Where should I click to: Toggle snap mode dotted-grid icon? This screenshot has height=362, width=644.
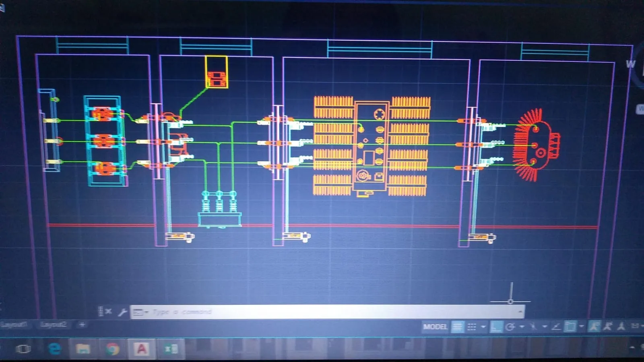point(472,327)
